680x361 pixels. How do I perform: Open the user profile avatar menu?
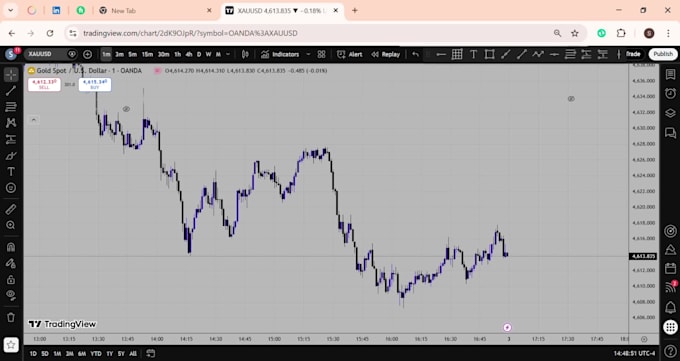[x=10, y=54]
